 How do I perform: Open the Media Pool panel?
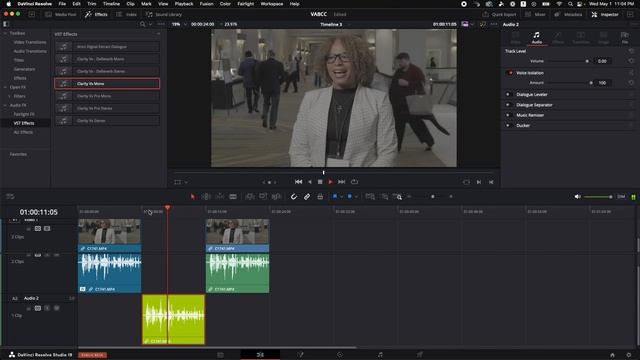pyautogui.click(x=60, y=14)
